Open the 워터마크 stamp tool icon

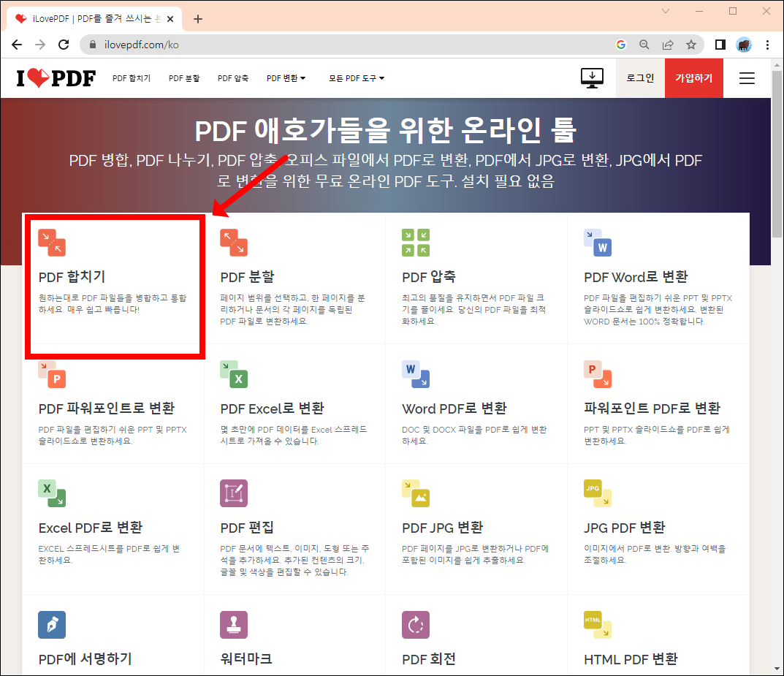[x=234, y=624]
